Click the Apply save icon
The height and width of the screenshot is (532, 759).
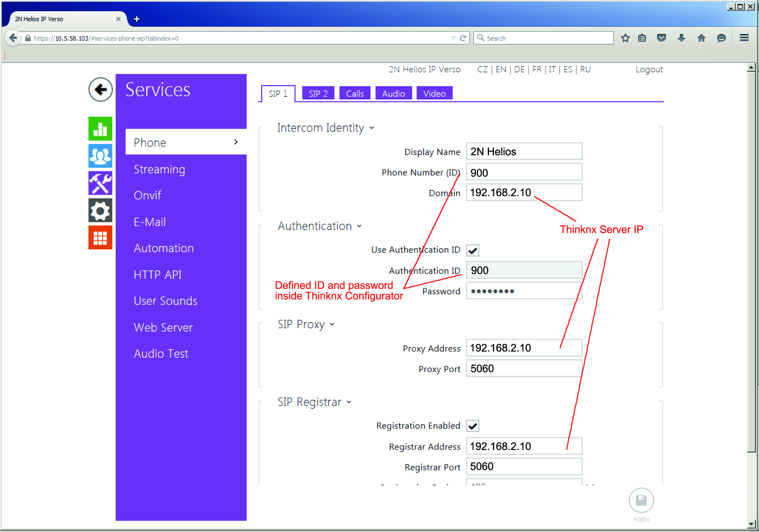pyautogui.click(x=641, y=500)
